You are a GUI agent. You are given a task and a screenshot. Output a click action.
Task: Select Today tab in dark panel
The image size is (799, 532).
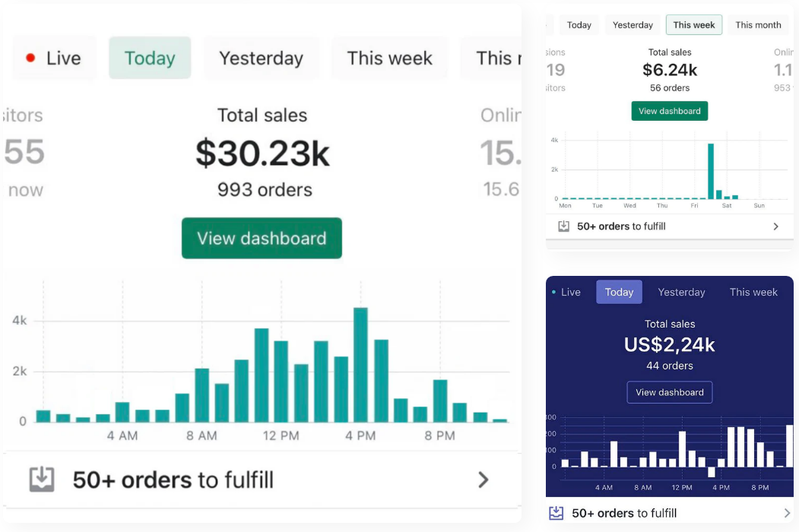pos(619,292)
